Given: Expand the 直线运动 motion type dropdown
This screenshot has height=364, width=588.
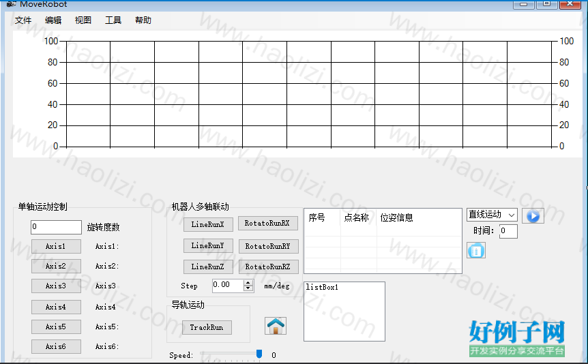Looking at the screenshot, I should [x=512, y=215].
